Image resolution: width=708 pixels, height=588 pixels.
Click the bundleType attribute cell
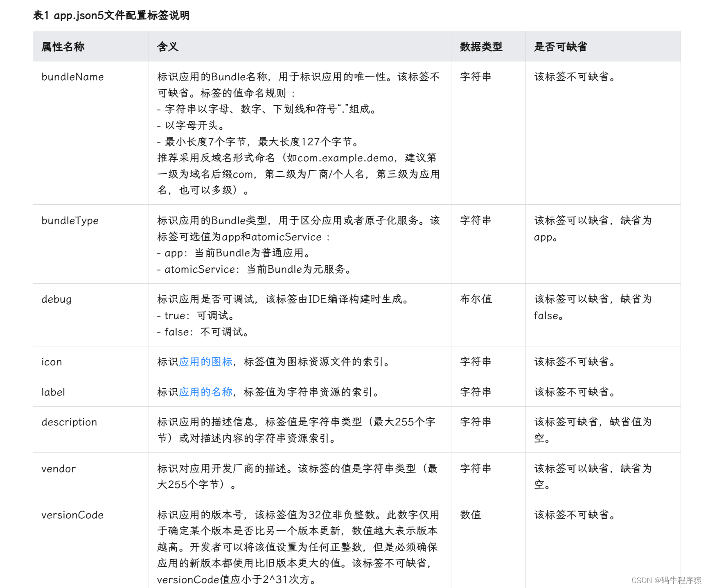(x=70, y=221)
